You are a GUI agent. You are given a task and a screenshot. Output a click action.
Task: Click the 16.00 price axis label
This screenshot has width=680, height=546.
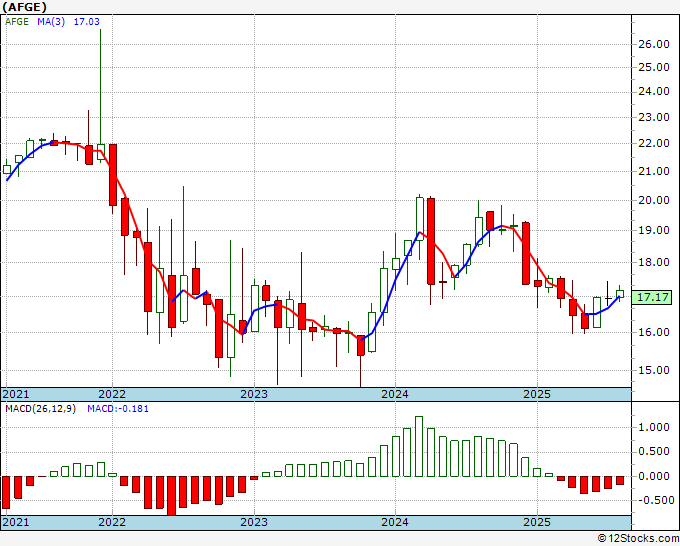click(x=654, y=332)
